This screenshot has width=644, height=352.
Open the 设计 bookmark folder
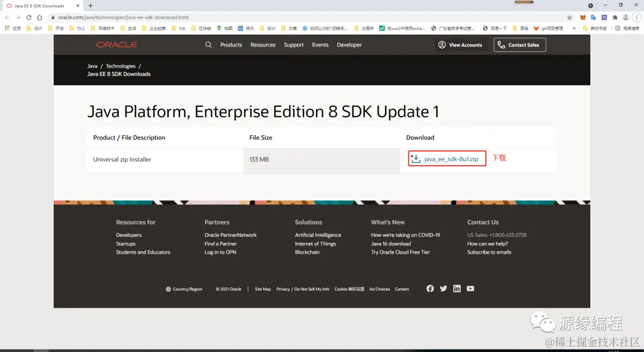[x=34, y=29]
